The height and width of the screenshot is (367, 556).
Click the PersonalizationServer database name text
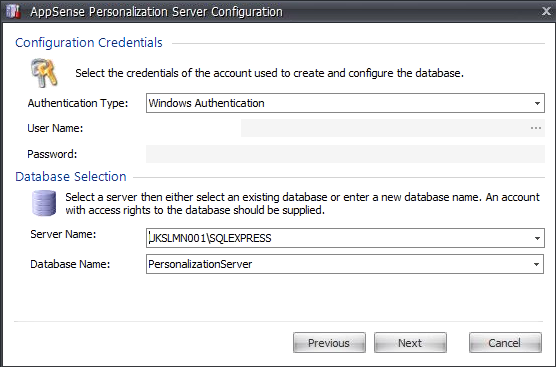point(200,264)
